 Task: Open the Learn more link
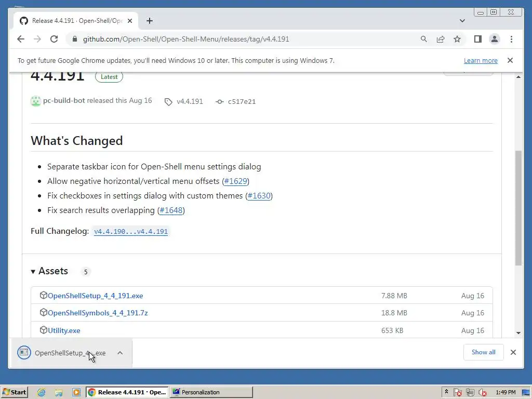click(481, 60)
